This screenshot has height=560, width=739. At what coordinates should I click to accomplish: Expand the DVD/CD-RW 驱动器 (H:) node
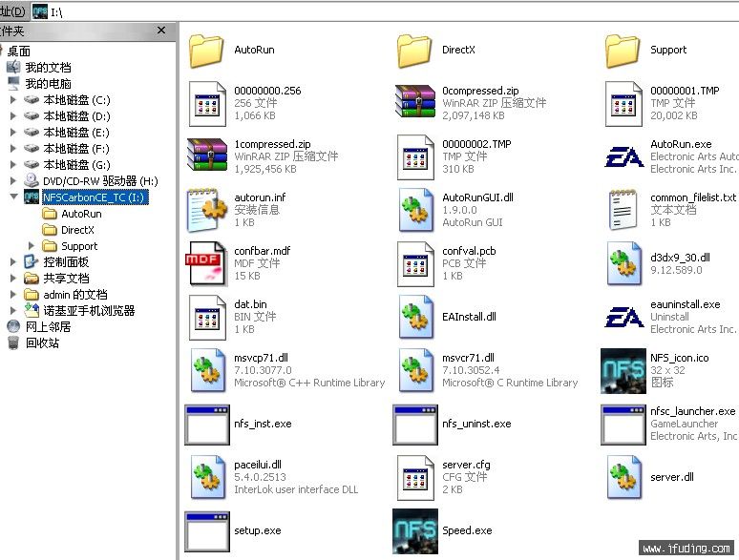[13, 181]
